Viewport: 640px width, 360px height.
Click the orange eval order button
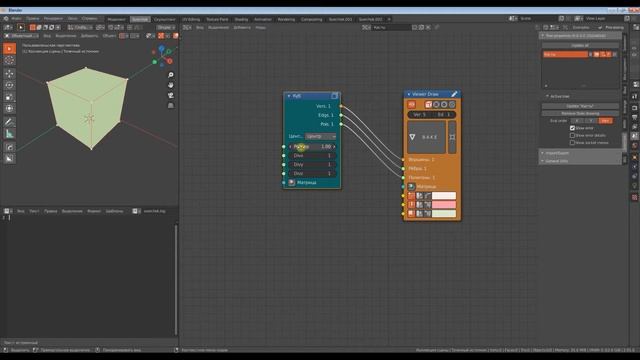click(x=605, y=121)
